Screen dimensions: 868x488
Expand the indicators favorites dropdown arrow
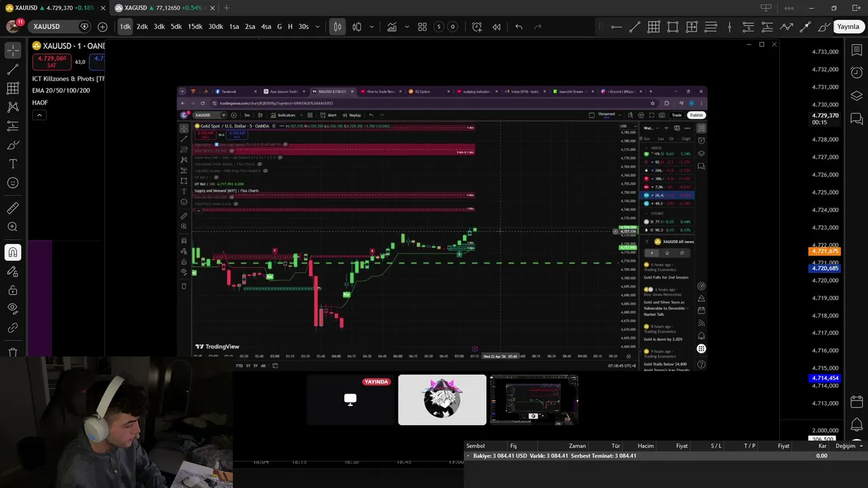pyautogui.click(x=407, y=26)
